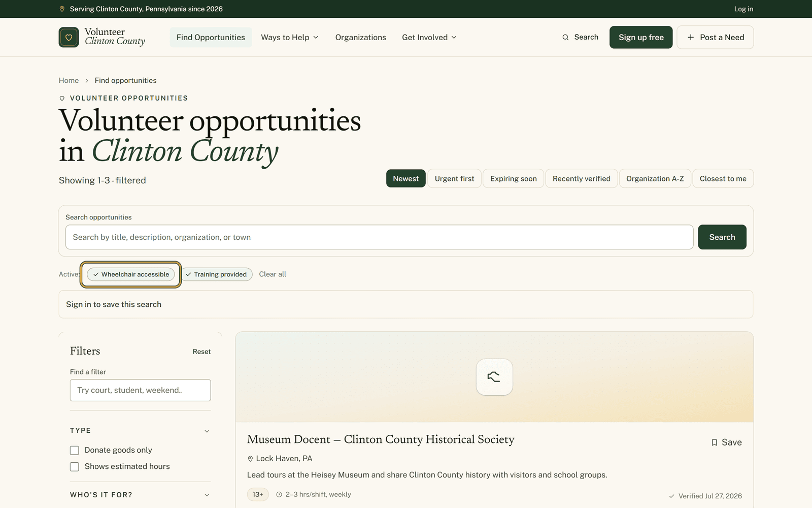Open the Get Involved dropdown menu
The height and width of the screenshot is (508, 812).
click(429, 38)
